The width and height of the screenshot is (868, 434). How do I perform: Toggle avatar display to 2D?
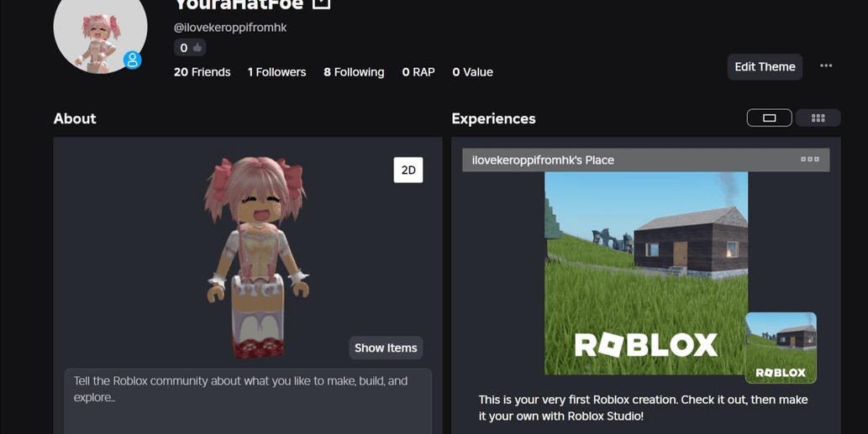point(408,170)
